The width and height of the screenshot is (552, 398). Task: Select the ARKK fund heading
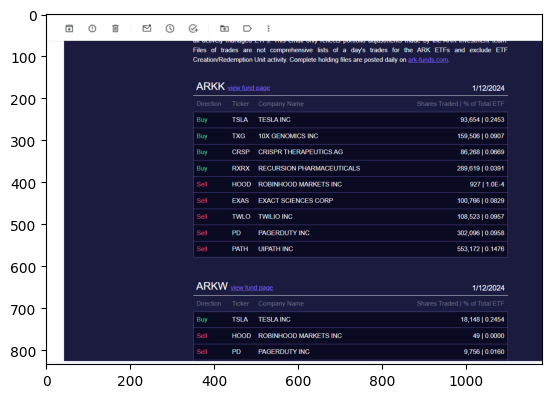(x=210, y=87)
